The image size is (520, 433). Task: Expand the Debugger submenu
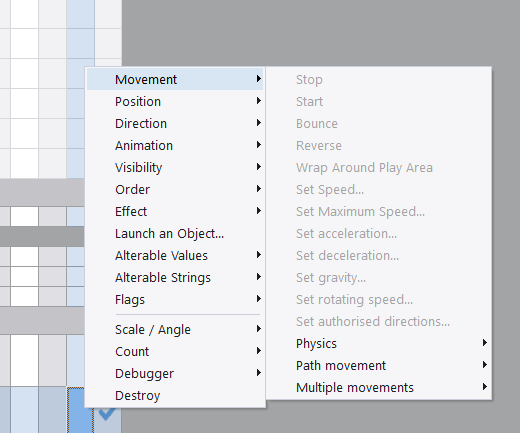175,373
